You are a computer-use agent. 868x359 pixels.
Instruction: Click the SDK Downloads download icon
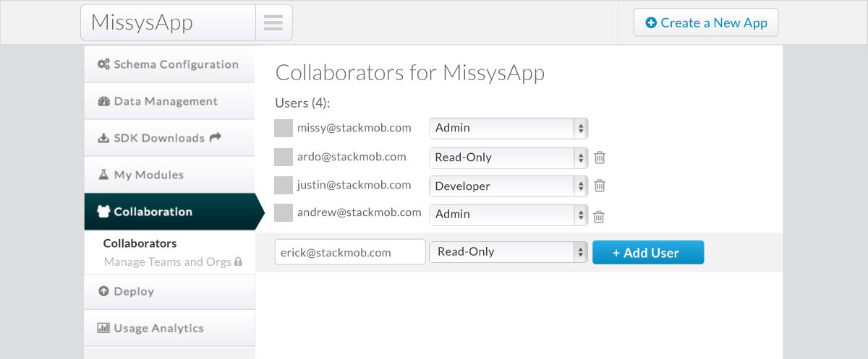point(103,138)
